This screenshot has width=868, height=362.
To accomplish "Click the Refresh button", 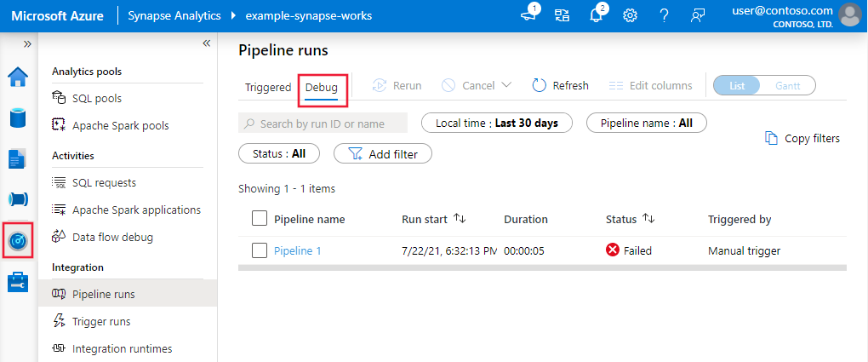I will [x=560, y=85].
